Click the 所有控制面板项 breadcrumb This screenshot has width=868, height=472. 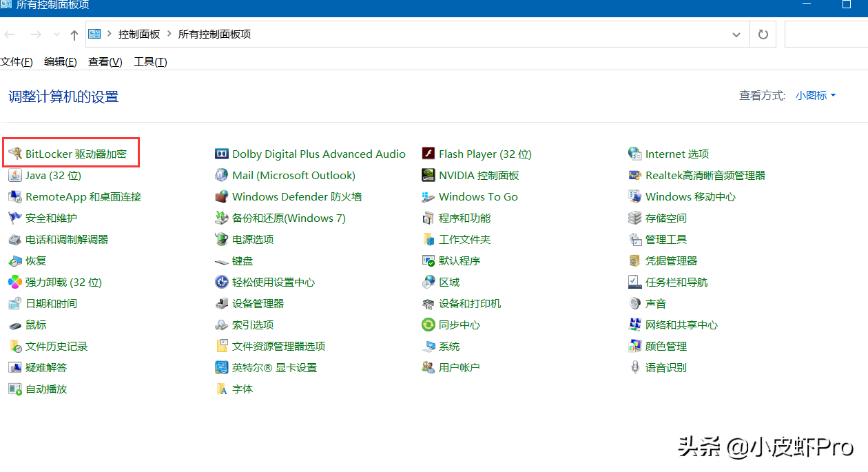pyautogui.click(x=214, y=34)
